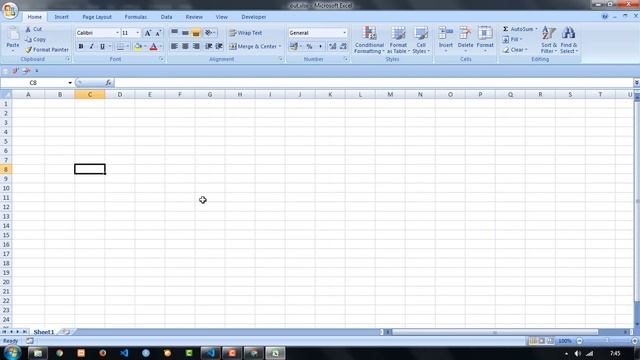This screenshot has width=640, height=360.
Task: Activate the Format Painter
Action: pos(47,50)
